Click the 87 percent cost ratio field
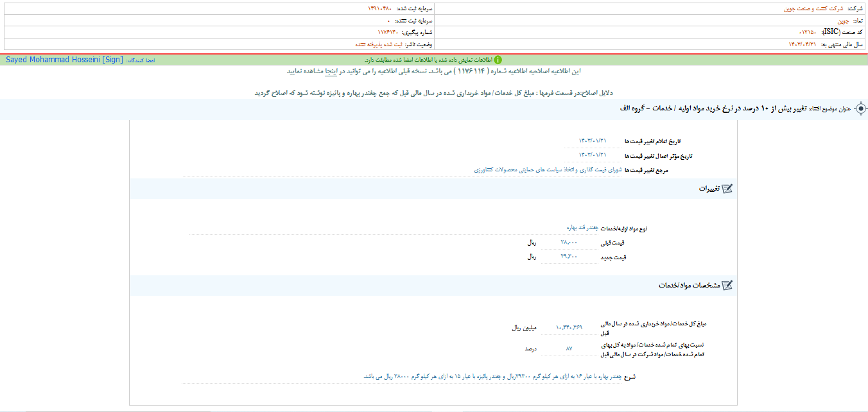The height and width of the screenshot is (412, 868). [x=569, y=348]
